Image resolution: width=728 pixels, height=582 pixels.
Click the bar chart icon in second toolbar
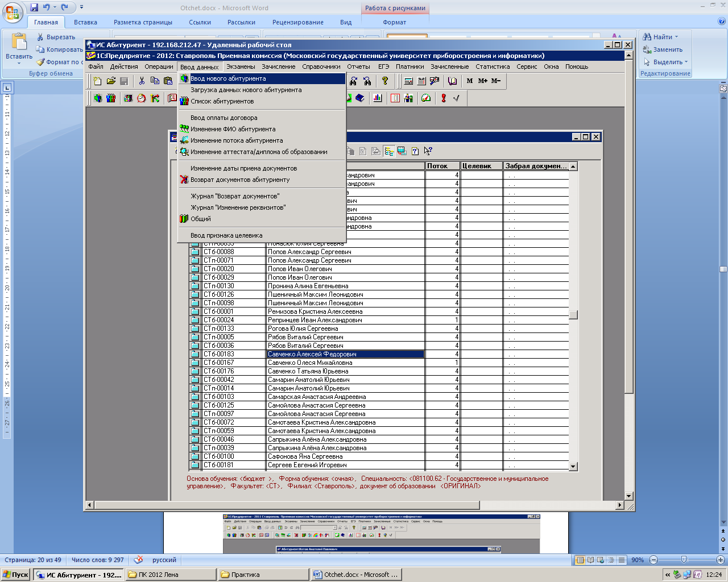coord(378,98)
